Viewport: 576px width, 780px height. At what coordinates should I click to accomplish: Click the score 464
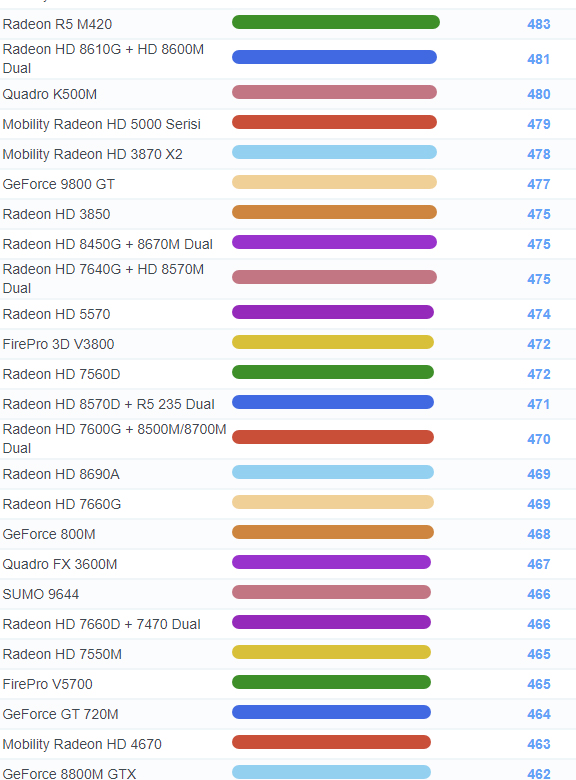pos(539,714)
